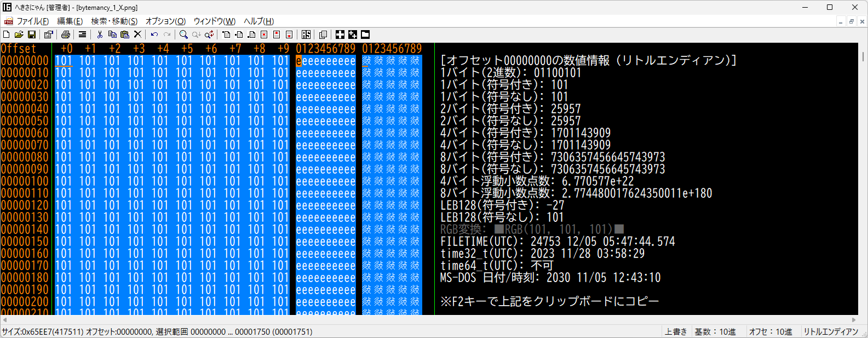868x338 pixels.
Task: Print using the printer icon
Action: pyautogui.click(x=66, y=35)
